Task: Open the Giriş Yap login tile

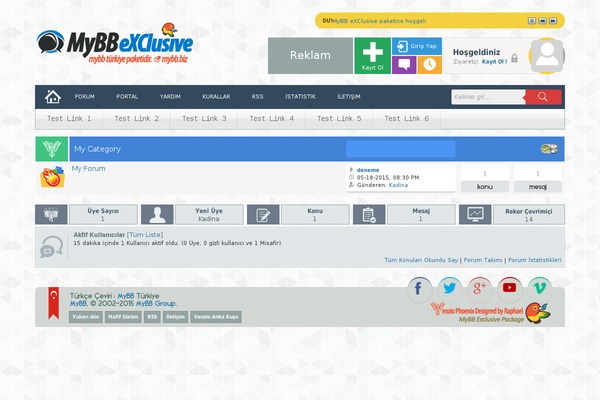Action: 417,46
